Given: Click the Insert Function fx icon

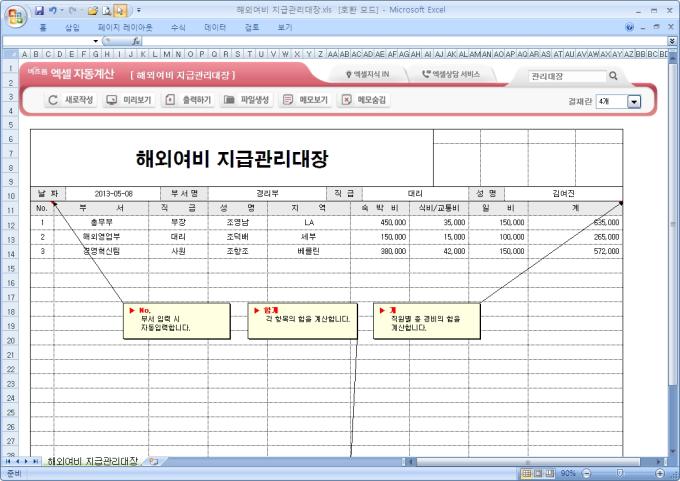Looking at the screenshot, I should pos(136,41).
